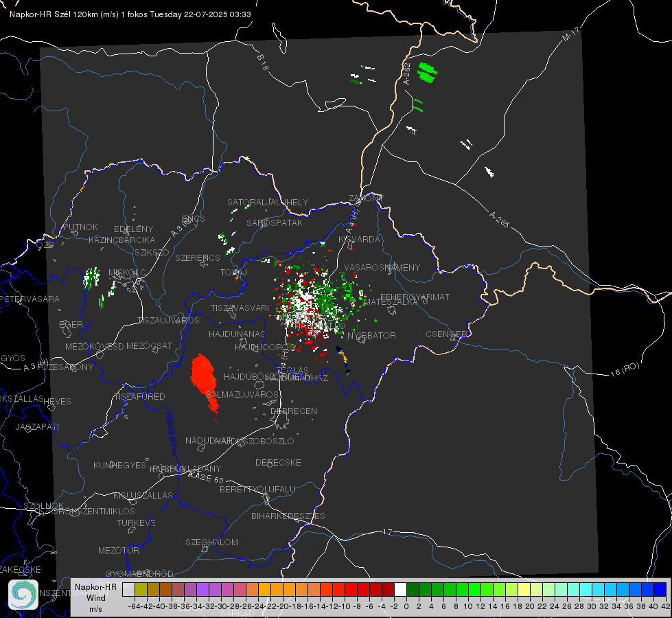Click the TISZAVASVÁRI city label

[240, 308]
